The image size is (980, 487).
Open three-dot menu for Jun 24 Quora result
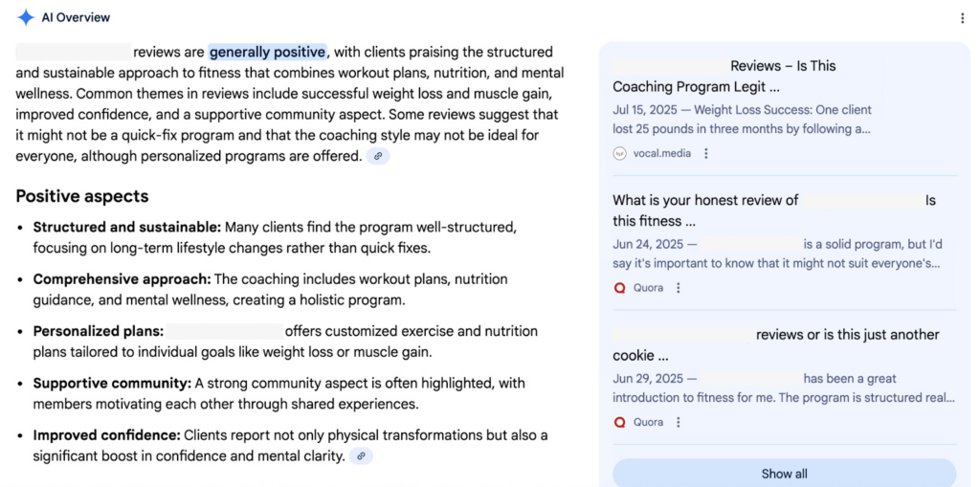(x=679, y=288)
